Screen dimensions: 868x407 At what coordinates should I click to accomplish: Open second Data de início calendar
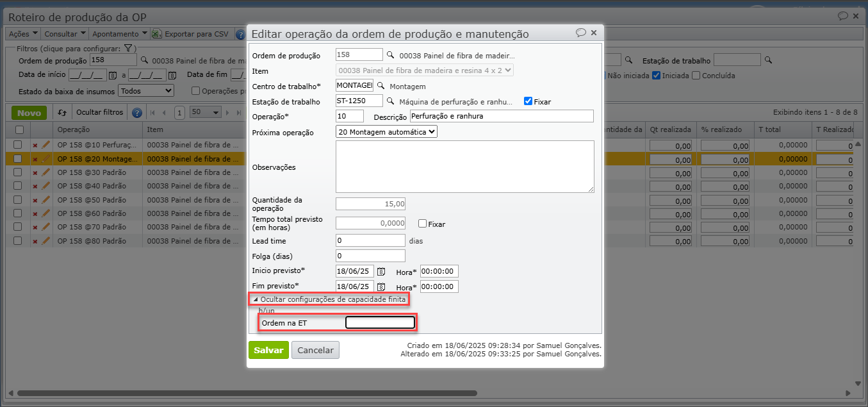pos(172,76)
